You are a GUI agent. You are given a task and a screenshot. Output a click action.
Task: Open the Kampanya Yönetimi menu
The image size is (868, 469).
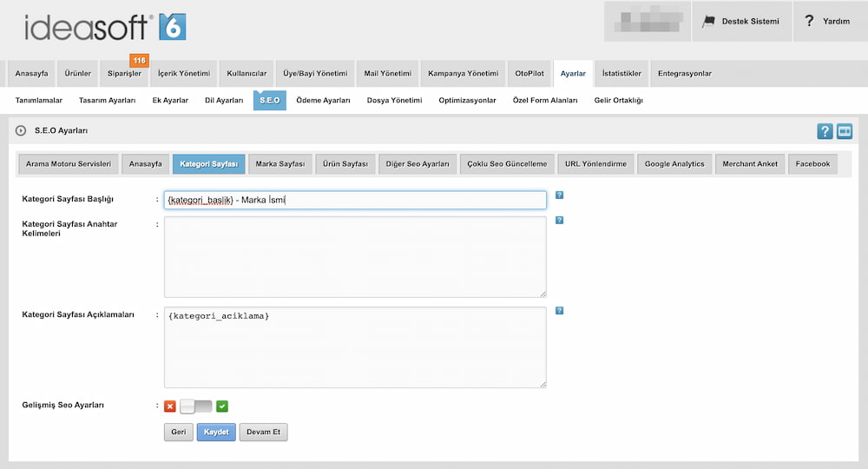tap(464, 73)
